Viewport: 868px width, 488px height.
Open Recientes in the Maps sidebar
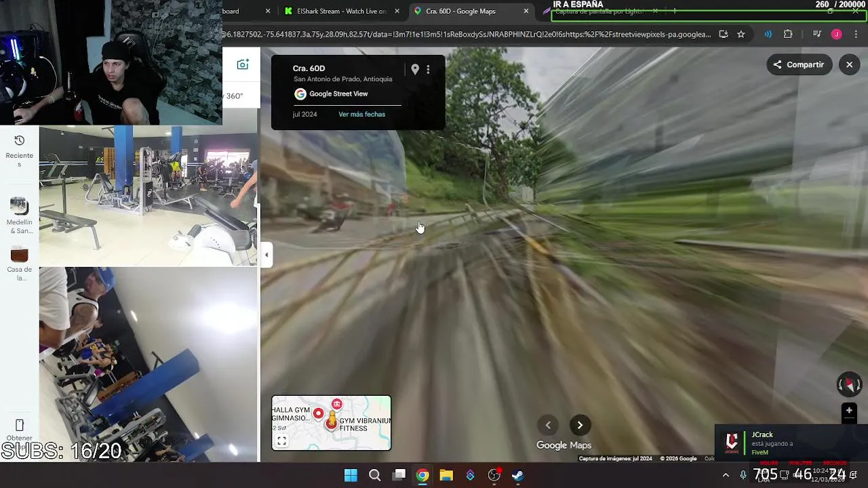click(x=20, y=150)
